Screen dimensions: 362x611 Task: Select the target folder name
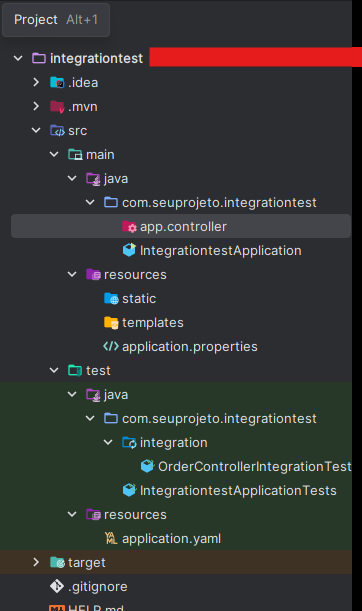(87, 563)
